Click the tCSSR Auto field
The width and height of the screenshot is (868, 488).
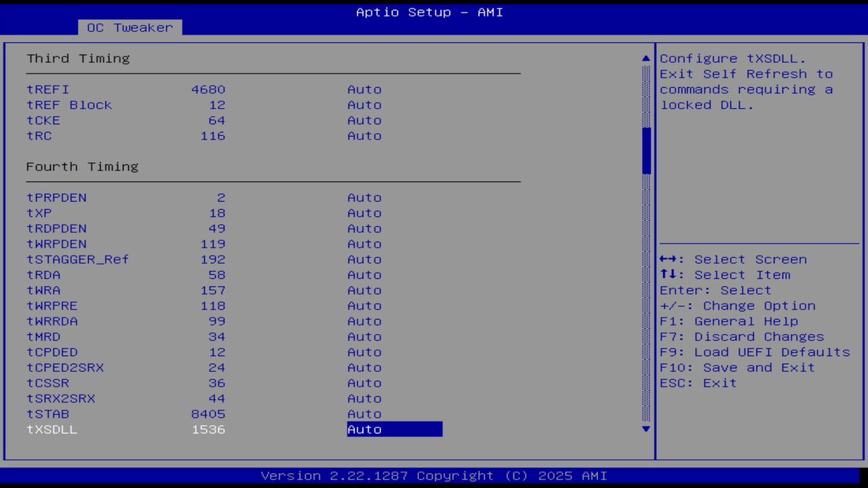click(x=364, y=384)
